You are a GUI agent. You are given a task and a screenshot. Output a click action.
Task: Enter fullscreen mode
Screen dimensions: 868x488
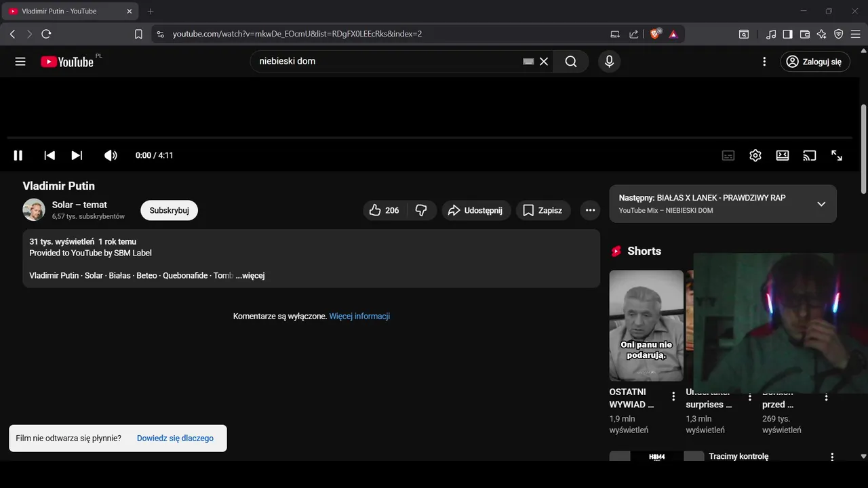[x=837, y=155]
